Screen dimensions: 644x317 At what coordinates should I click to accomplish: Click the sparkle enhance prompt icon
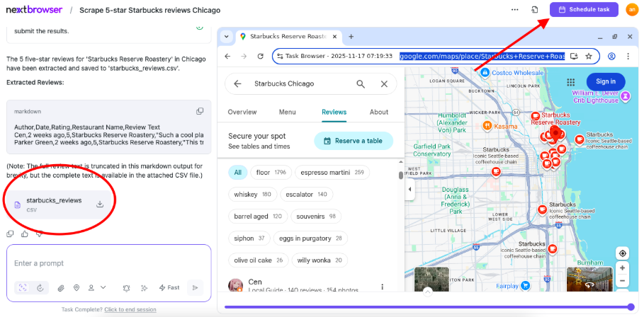tap(144, 288)
